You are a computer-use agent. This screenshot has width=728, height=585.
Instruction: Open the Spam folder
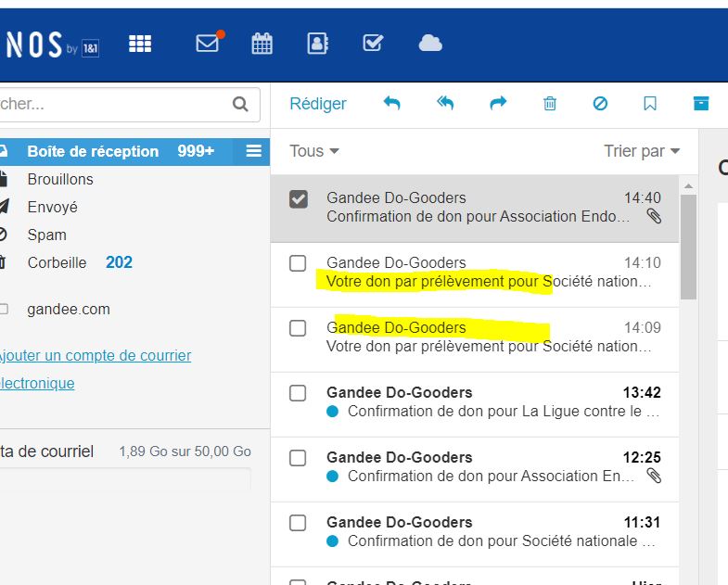(47, 235)
